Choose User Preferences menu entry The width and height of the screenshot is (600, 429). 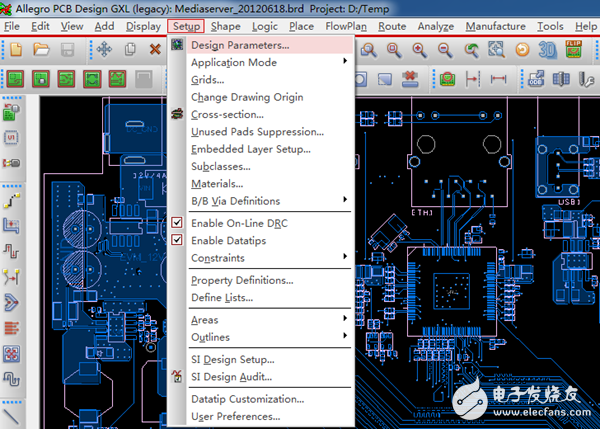tap(235, 416)
